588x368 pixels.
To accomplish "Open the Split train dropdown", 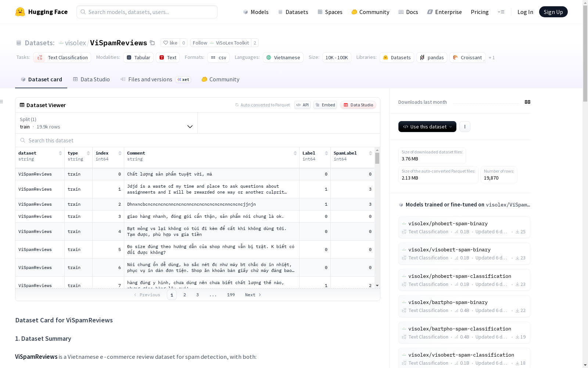I will pyautogui.click(x=106, y=123).
